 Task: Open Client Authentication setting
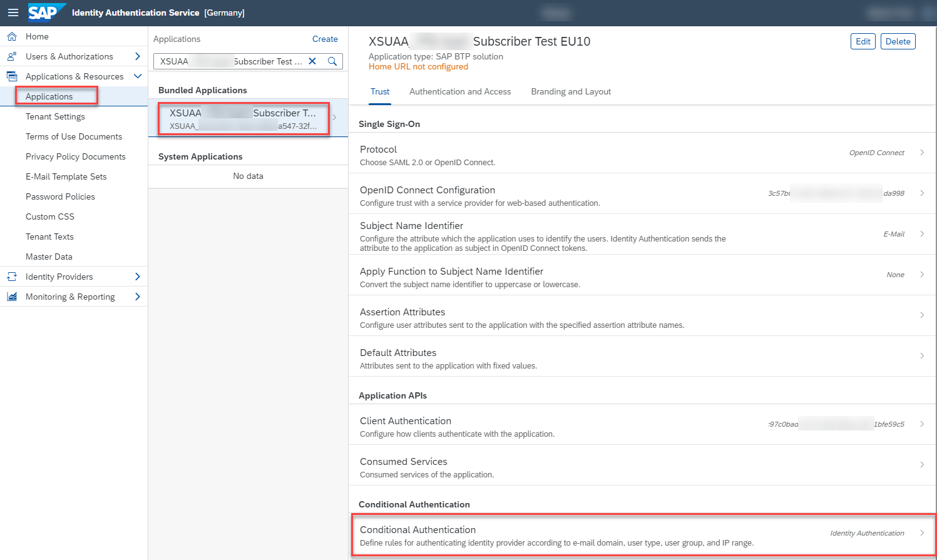642,424
